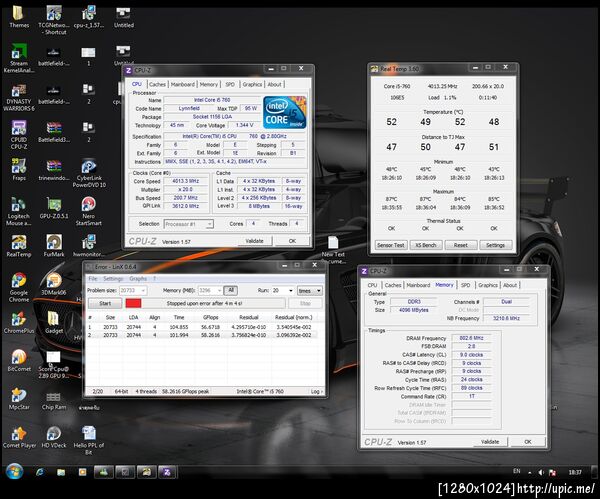Click OK in CPU-Z Memory window
The width and height of the screenshot is (600, 499).
point(528,442)
